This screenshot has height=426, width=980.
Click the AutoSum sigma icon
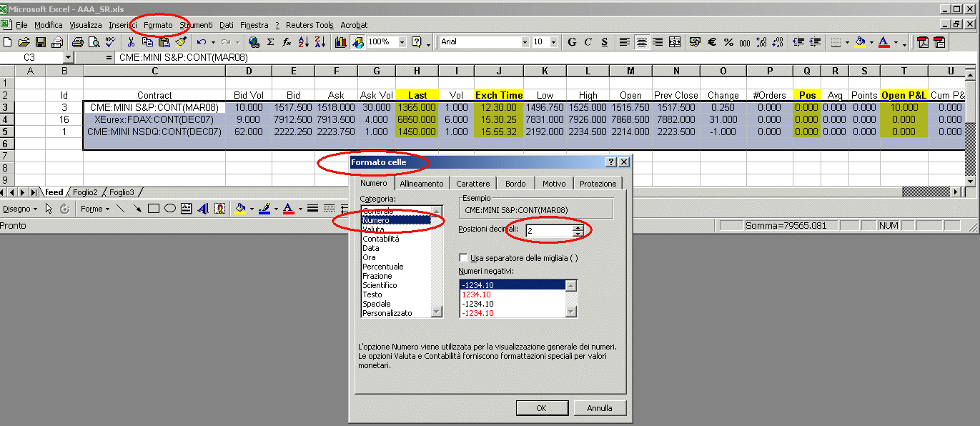point(270,42)
